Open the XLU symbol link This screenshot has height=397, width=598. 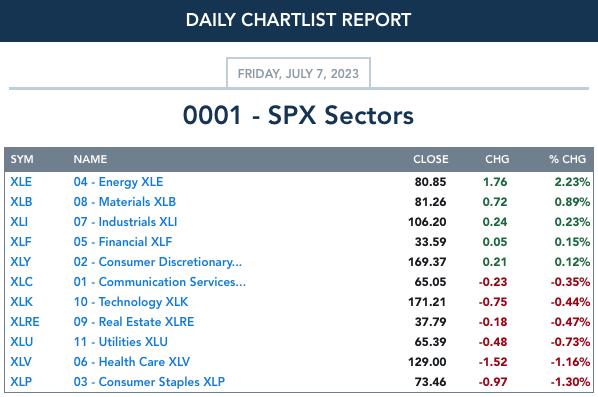pos(22,342)
